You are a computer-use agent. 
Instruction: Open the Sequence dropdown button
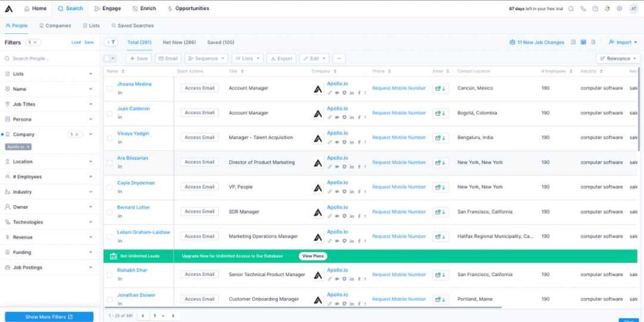pyautogui.click(x=206, y=58)
